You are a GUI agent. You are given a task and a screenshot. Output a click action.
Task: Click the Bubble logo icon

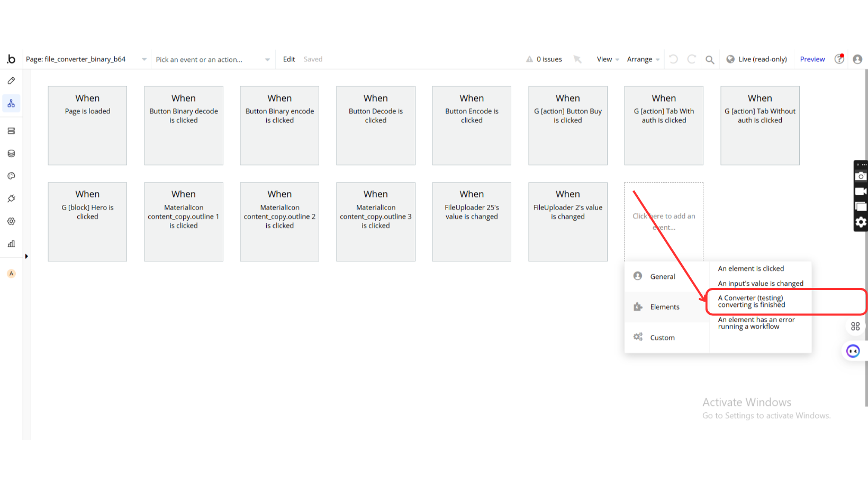pyautogui.click(x=11, y=59)
